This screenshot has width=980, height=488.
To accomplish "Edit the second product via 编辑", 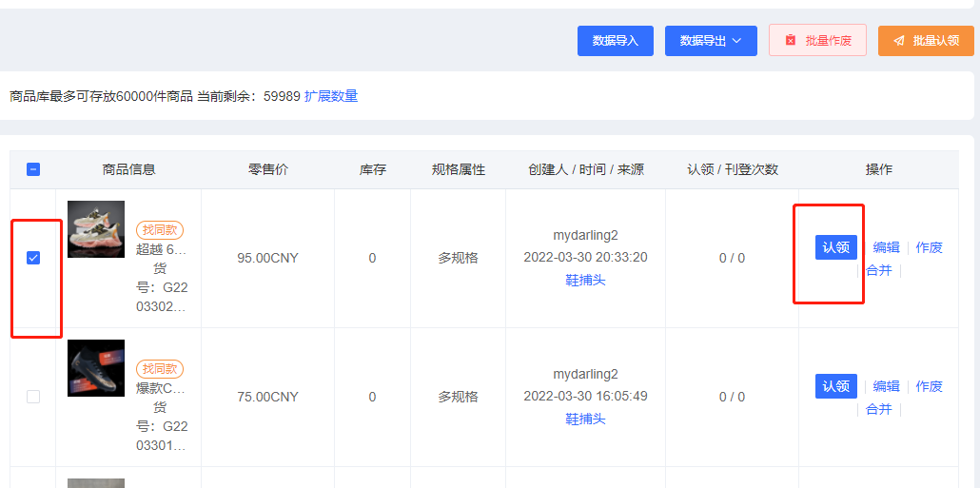I will (x=886, y=386).
